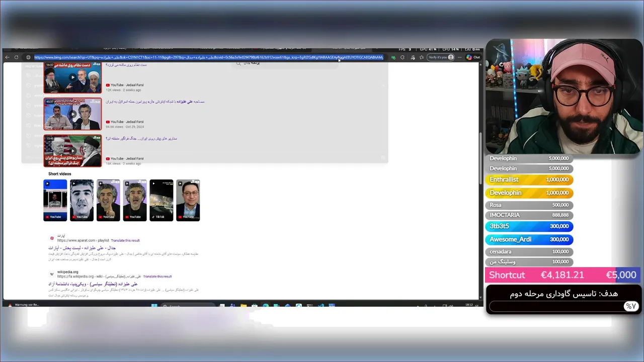Open the Copilot Chat button in browser toolbar
The width and height of the screenshot is (644, 362).
(473, 57)
